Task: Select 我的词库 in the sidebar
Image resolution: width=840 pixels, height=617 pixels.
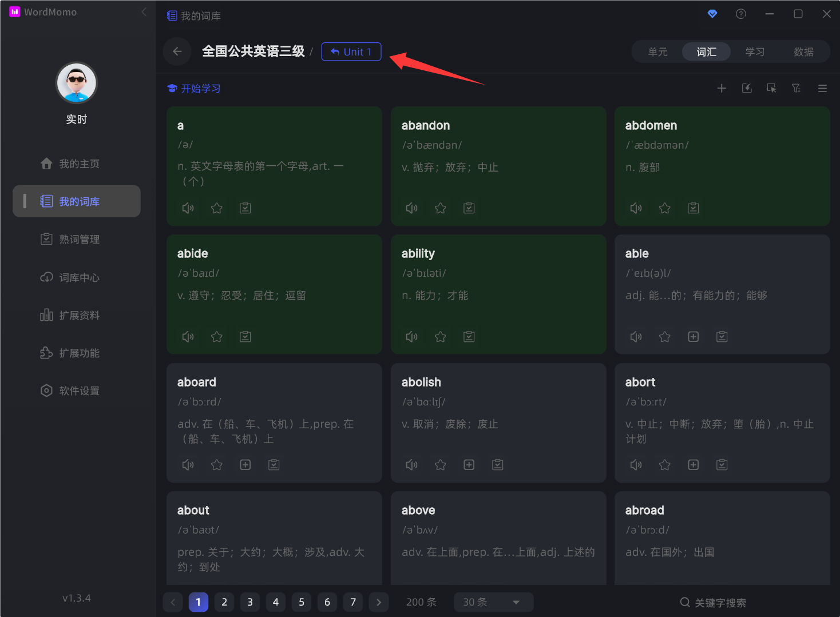Action: point(77,201)
